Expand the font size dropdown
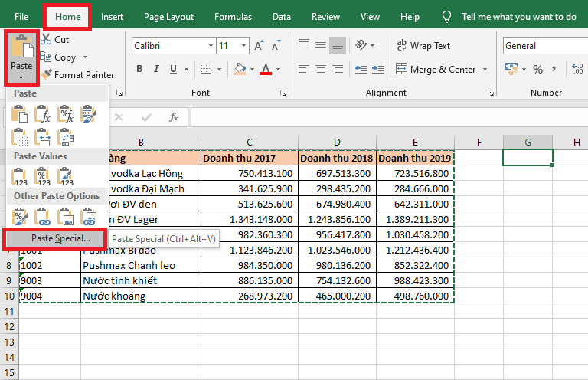This screenshot has height=380, width=588. (243, 46)
